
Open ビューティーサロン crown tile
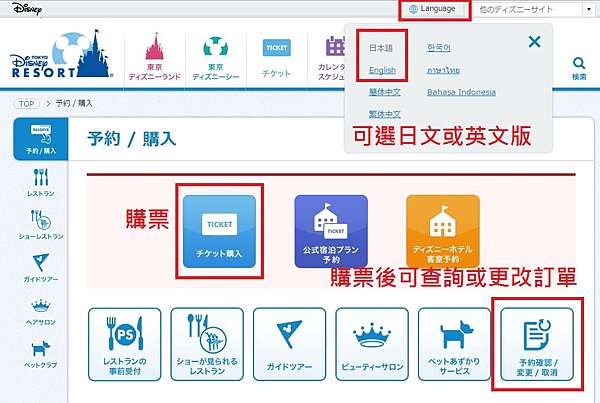[x=372, y=344]
